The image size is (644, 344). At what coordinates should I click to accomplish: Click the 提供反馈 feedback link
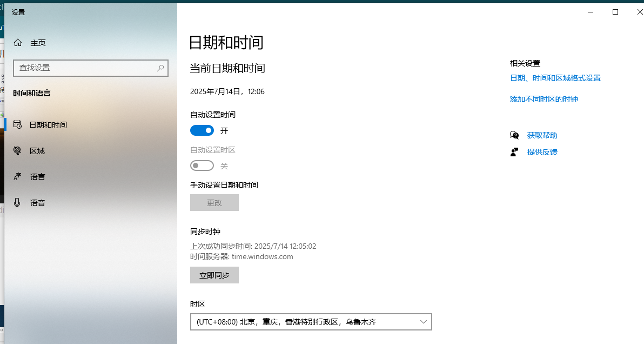[x=542, y=152]
